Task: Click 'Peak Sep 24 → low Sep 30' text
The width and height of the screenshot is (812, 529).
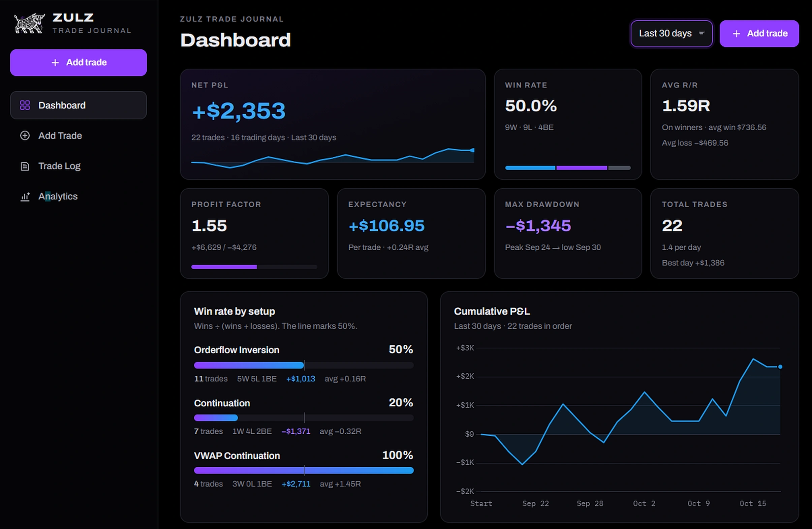Action: coord(553,247)
